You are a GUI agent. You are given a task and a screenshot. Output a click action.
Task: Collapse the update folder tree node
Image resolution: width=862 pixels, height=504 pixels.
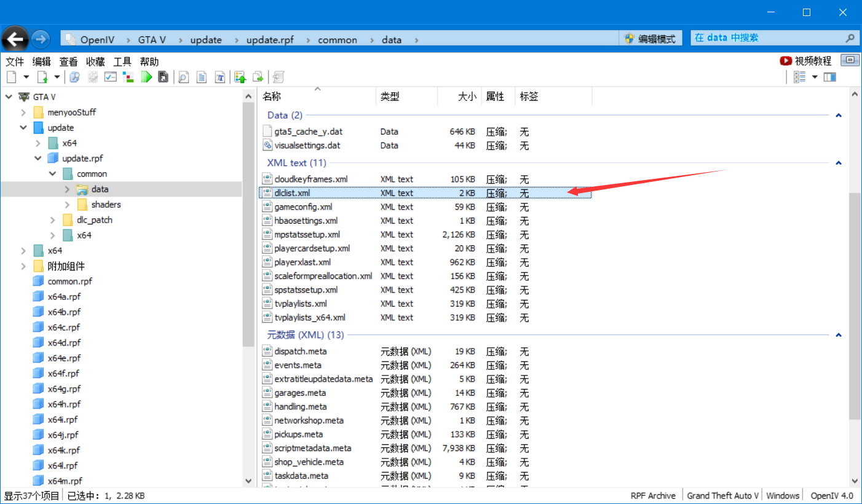(23, 128)
